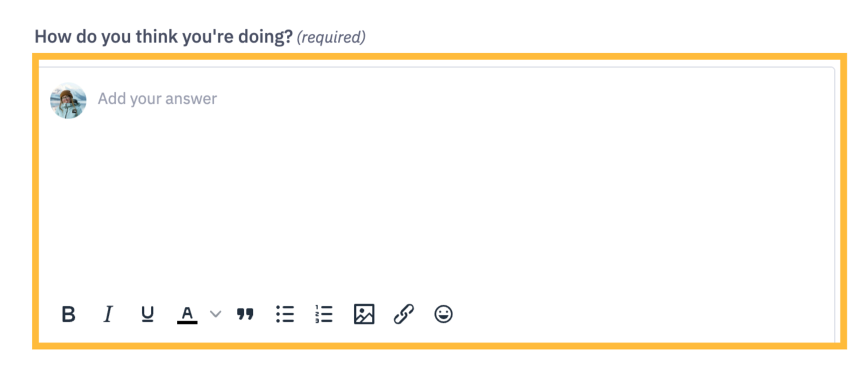Click the formatting toolbar's empty space right of emoji
868x369 pixels.
(x=641, y=314)
